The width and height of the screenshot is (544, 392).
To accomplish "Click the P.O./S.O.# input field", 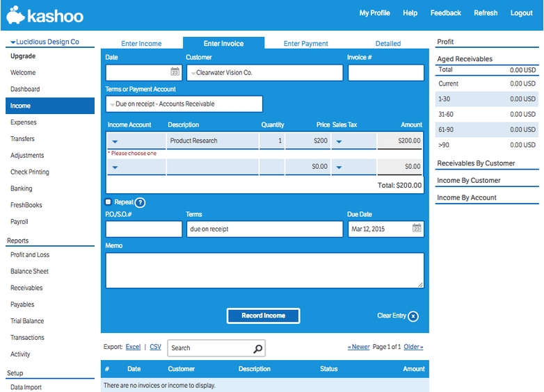I will (143, 229).
